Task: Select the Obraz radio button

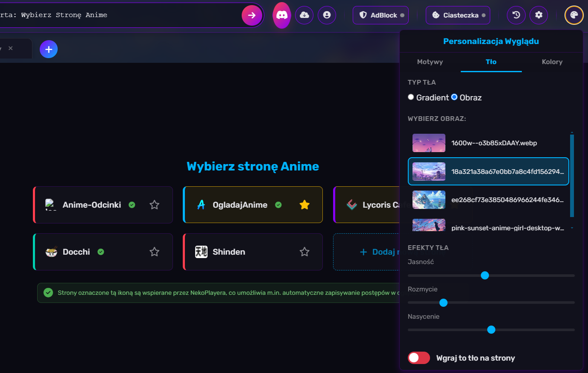Action: pos(454,97)
